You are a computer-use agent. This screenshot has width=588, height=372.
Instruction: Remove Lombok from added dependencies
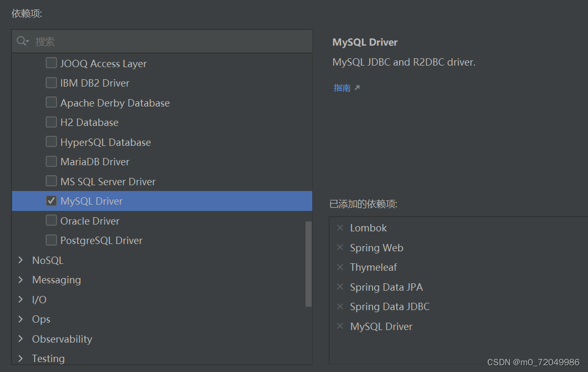point(341,228)
